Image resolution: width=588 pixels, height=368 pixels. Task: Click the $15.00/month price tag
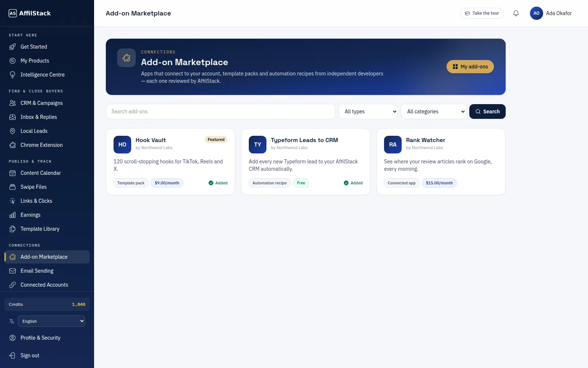pyautogui.click(x=439, y=183)
